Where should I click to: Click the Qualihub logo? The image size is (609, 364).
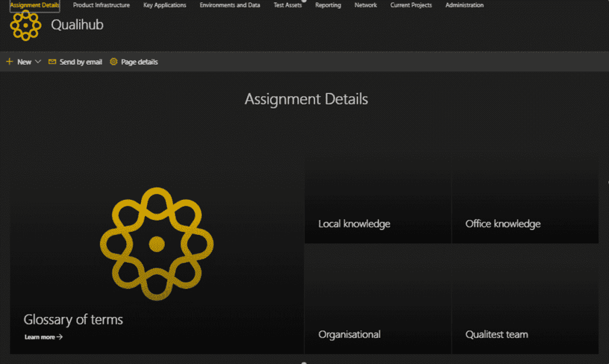point(25,26)
